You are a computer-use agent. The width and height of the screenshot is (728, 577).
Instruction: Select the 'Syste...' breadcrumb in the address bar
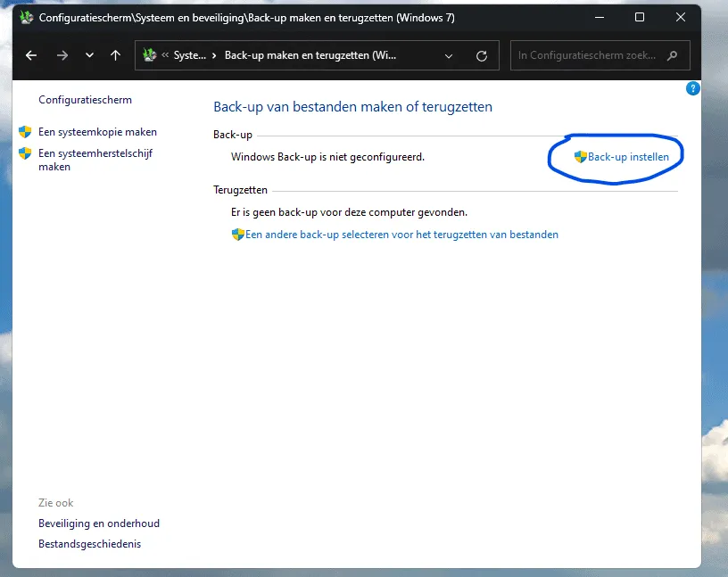(189, 55)
